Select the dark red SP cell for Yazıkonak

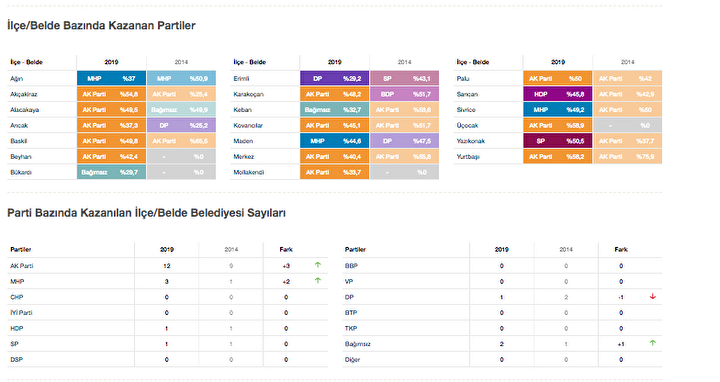pos(558,141)
